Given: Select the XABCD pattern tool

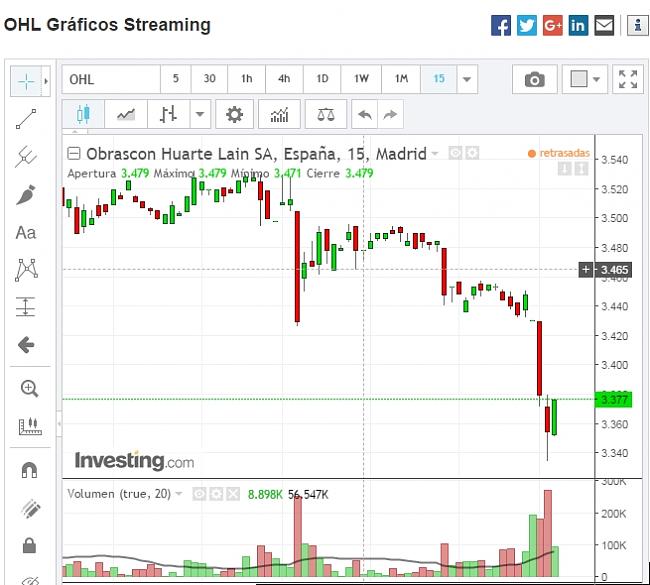Looking at the screenshot, I should tap(26, 270).
